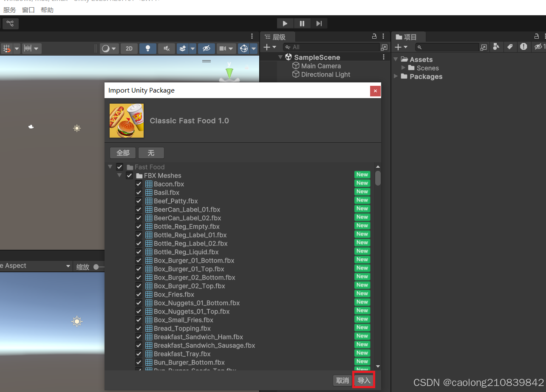Open the 服务 menu
The image size is (546, 392).
[x=10, y=10]
